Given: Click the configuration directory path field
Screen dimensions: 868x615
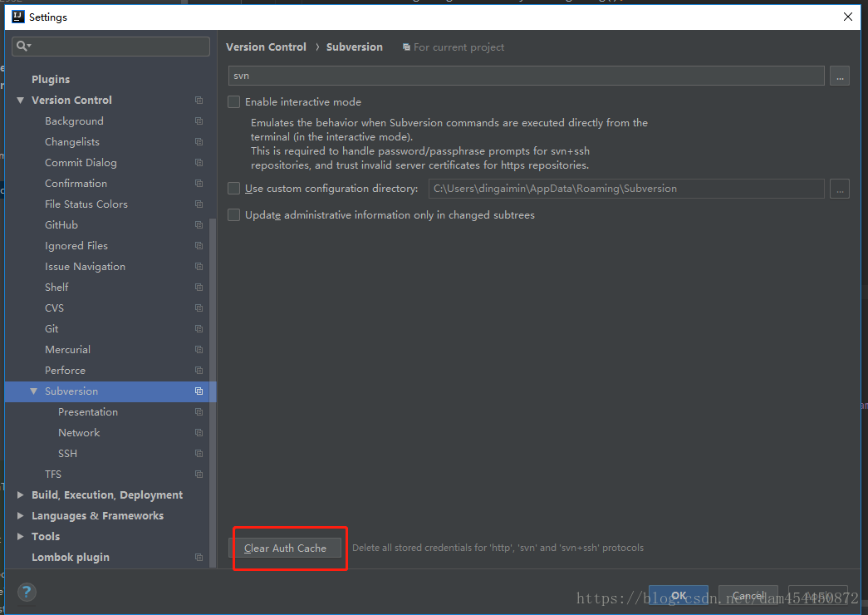Looking at the screenshot, I should pyautogui.click(x=626, y=189).
